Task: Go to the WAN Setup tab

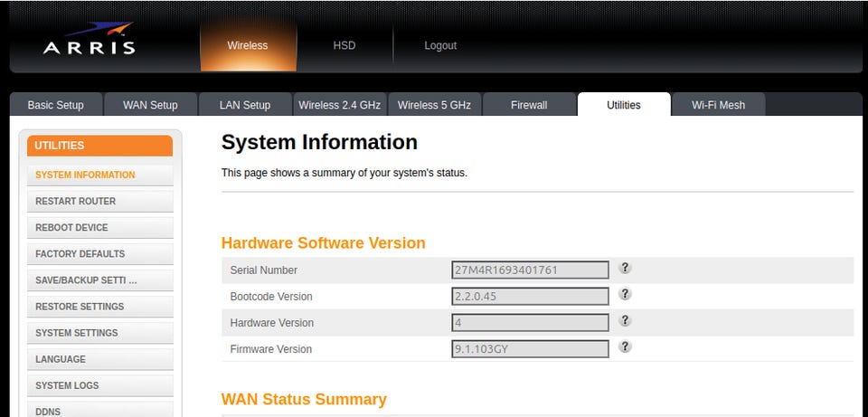Action: tap(151, 105)
